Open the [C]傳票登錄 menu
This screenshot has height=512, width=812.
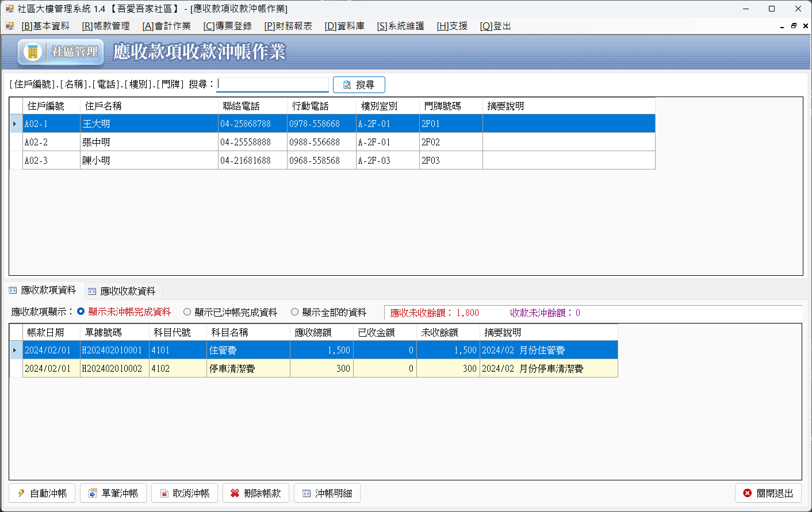pos(227,26)
